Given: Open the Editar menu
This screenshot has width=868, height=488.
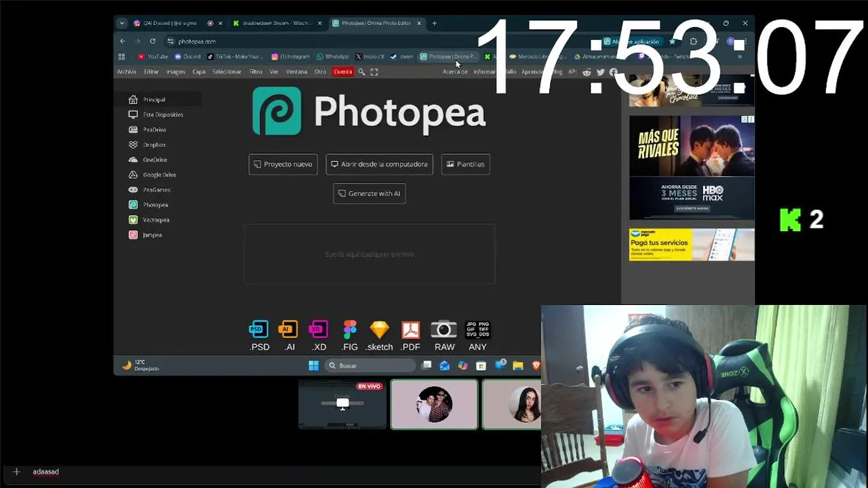Looking at the screenshot, I should pyautogui.click(x=151, y=72).
